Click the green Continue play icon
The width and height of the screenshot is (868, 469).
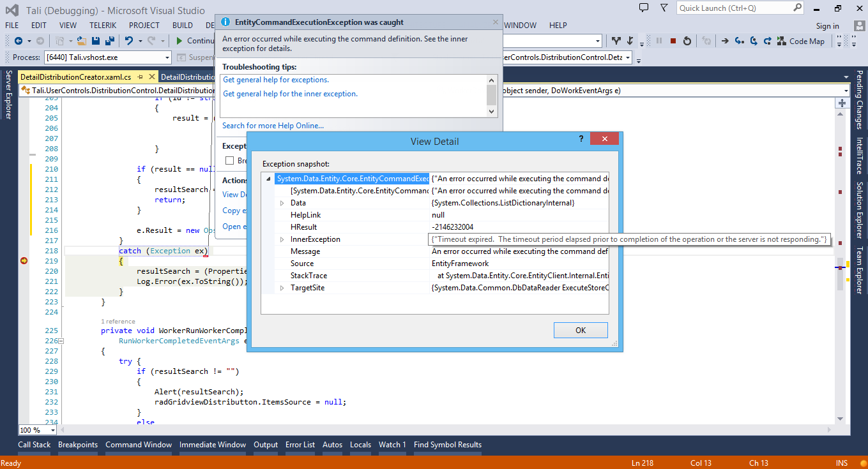point(180,41)
